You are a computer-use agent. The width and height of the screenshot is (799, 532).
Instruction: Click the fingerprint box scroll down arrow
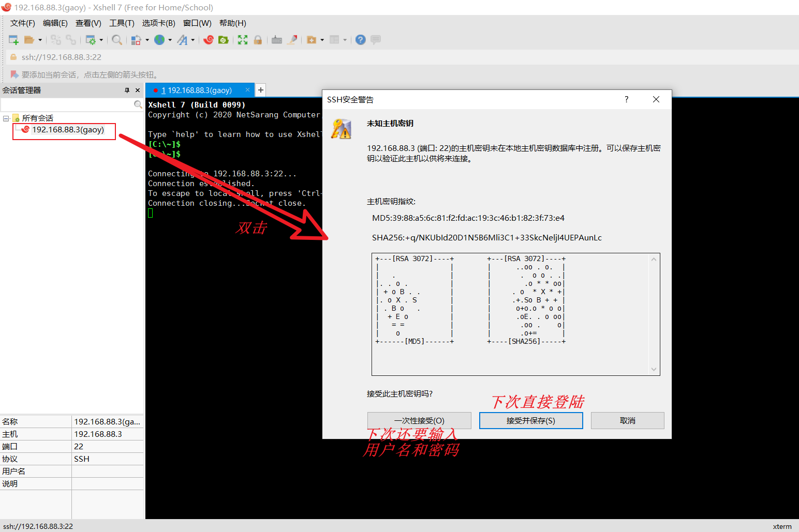[x=654, y=369]
